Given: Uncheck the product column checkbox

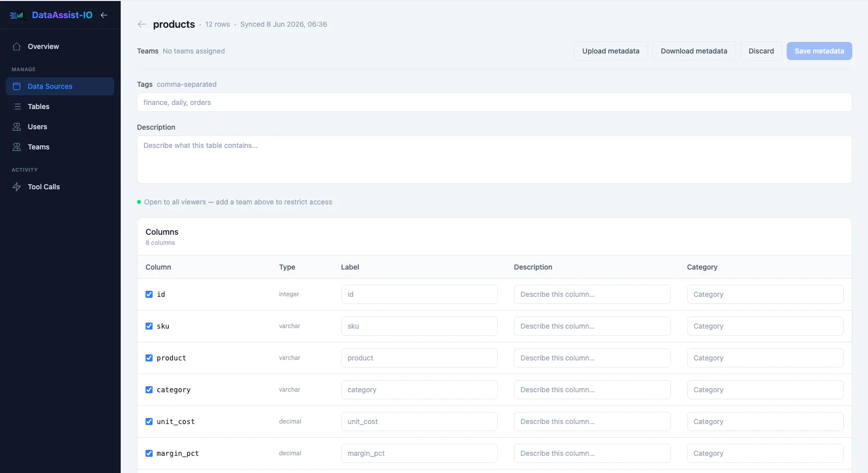Looking at the screenshot, I should (x=149, y=358).
